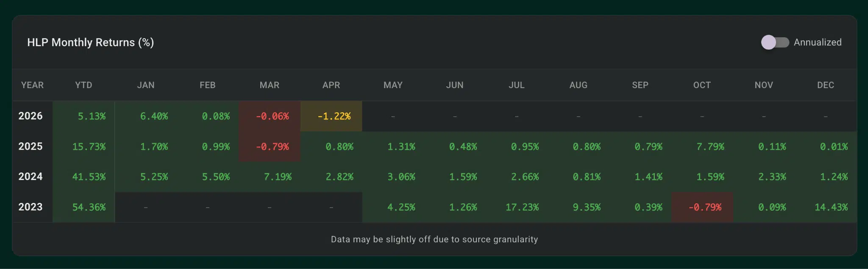Select the OCT column header
Screen dimensions: 868x269
click(702, 85)
